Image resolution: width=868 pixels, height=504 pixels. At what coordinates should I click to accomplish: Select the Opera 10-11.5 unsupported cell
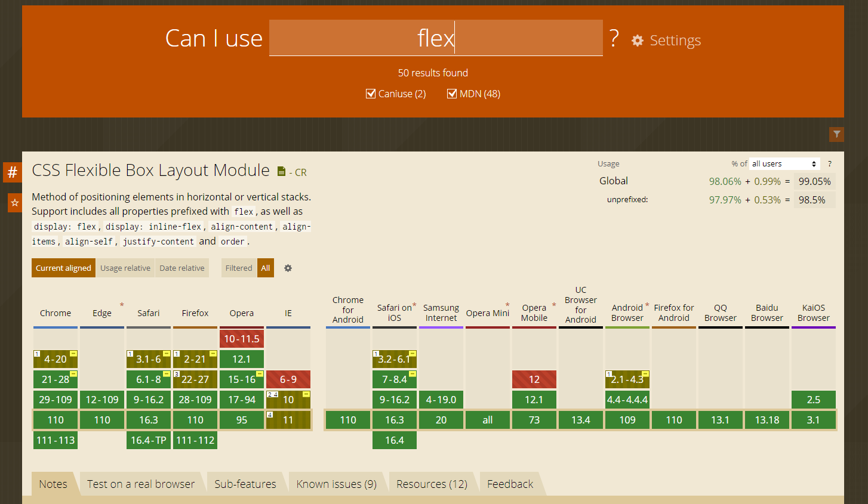(x=242, y=339)
